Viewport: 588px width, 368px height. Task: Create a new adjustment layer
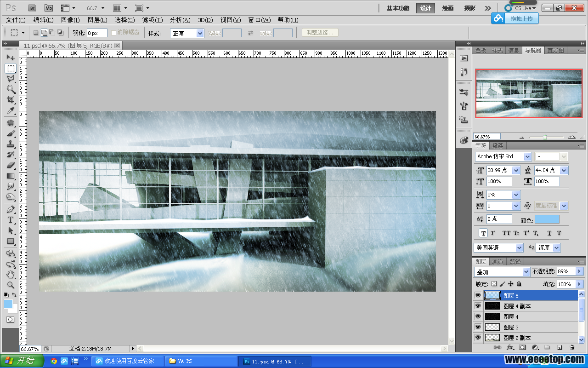tap(535, 347)
